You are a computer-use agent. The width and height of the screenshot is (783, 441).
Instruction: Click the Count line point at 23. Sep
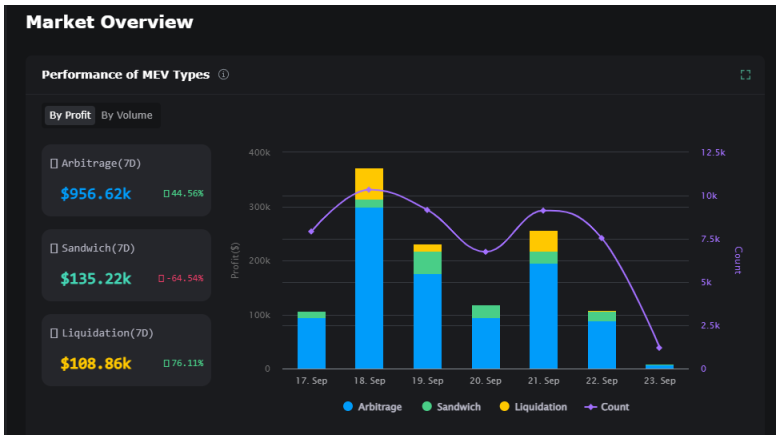point(659,348)
